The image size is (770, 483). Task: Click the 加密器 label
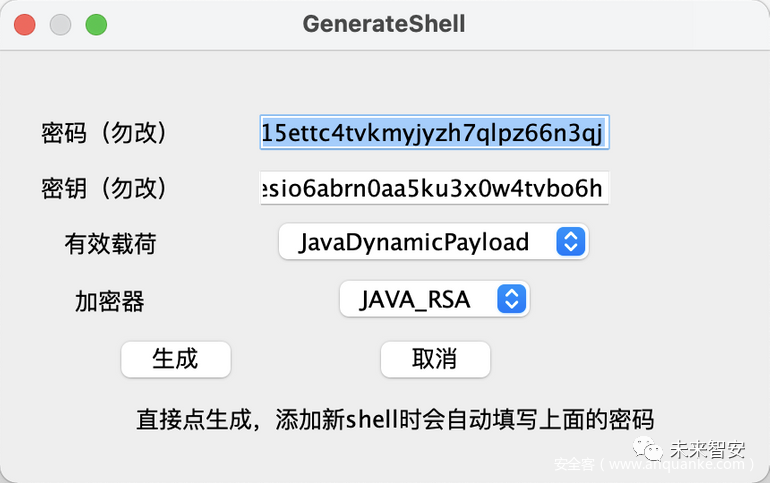[110, 300]
